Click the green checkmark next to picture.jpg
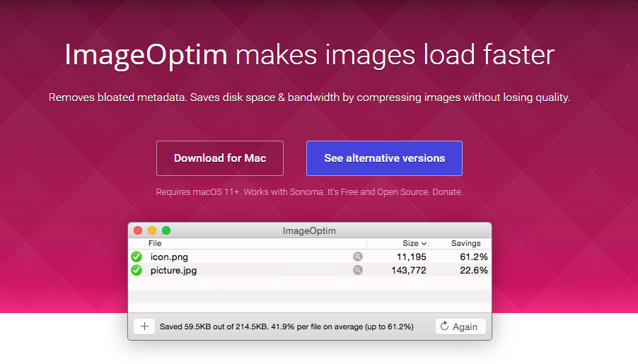 [137, 270]
